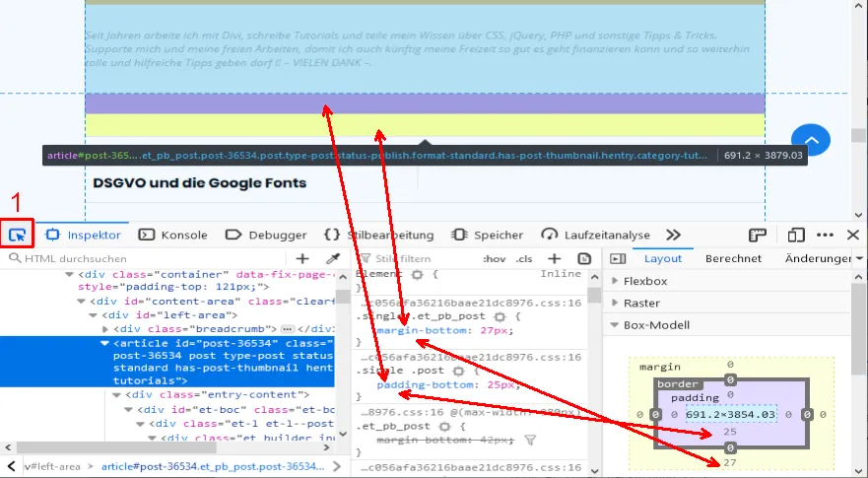Image resolution: width=868 pixels, height=478 pixels.
Task: Click the page's vertical scrollbar thumb
Action: tap(858, 135)
